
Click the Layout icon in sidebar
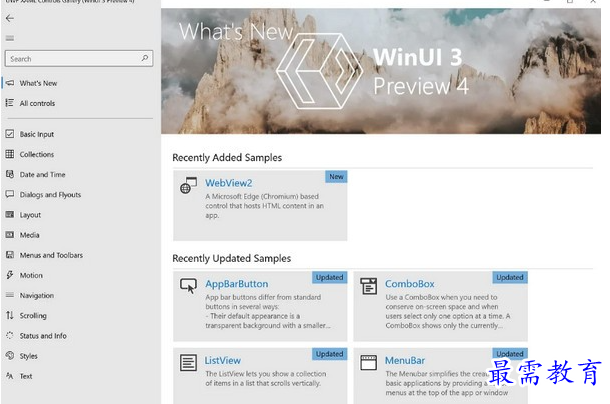10,214
